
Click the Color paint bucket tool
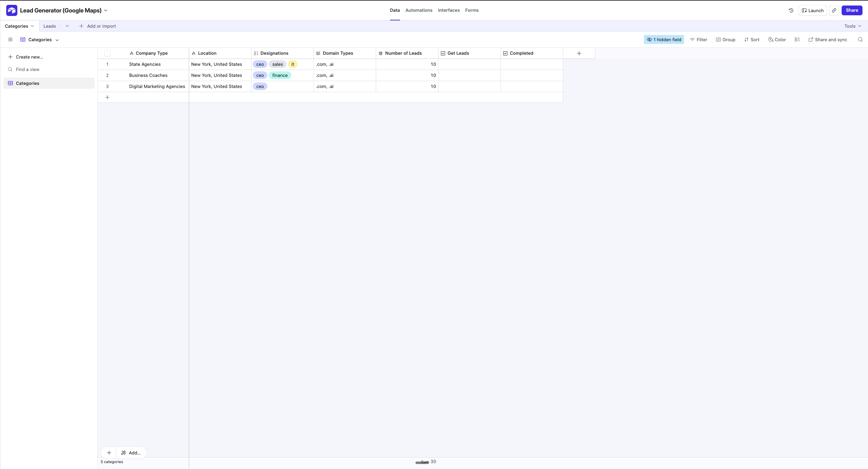[777, 40]
